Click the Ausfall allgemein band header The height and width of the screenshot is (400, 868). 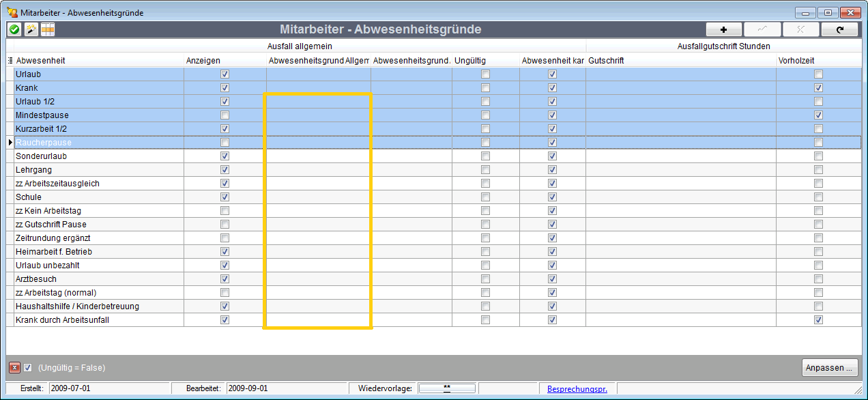[x=299, y=46]
